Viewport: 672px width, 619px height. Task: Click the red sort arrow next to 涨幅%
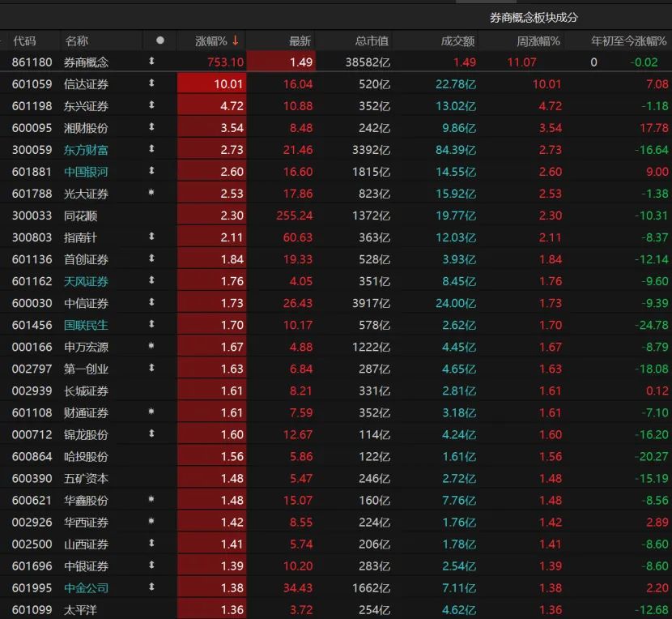(236, 41)
